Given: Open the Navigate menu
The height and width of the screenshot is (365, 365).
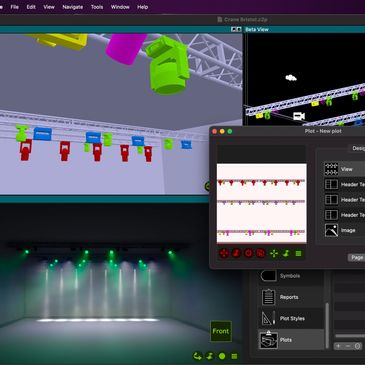Looking at the screenshot, I should tap(73, 7).
